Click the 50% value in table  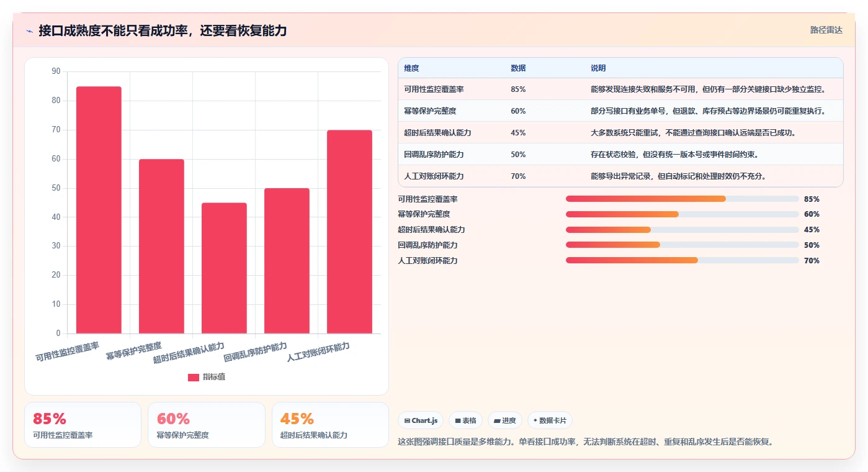[x=518, y=155]
